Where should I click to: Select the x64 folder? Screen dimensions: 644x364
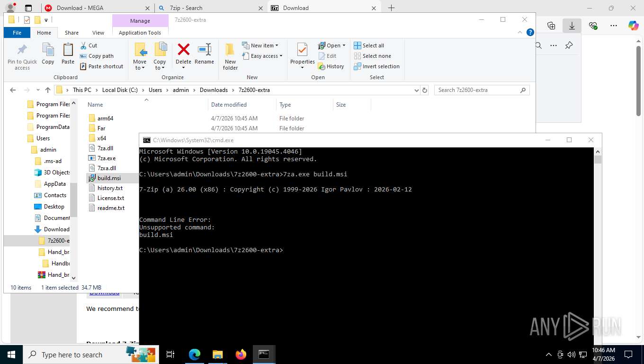click(101, 138)
